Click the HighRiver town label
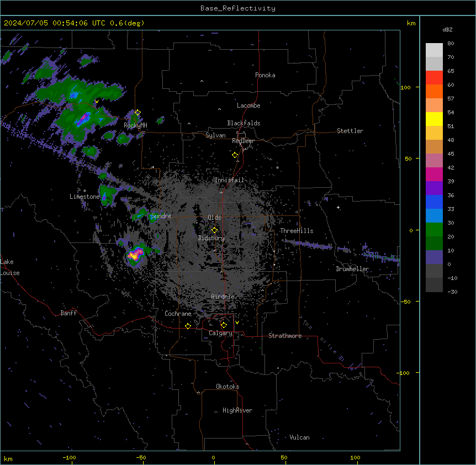The image size is (476, 465). click(x=237, y=410)
